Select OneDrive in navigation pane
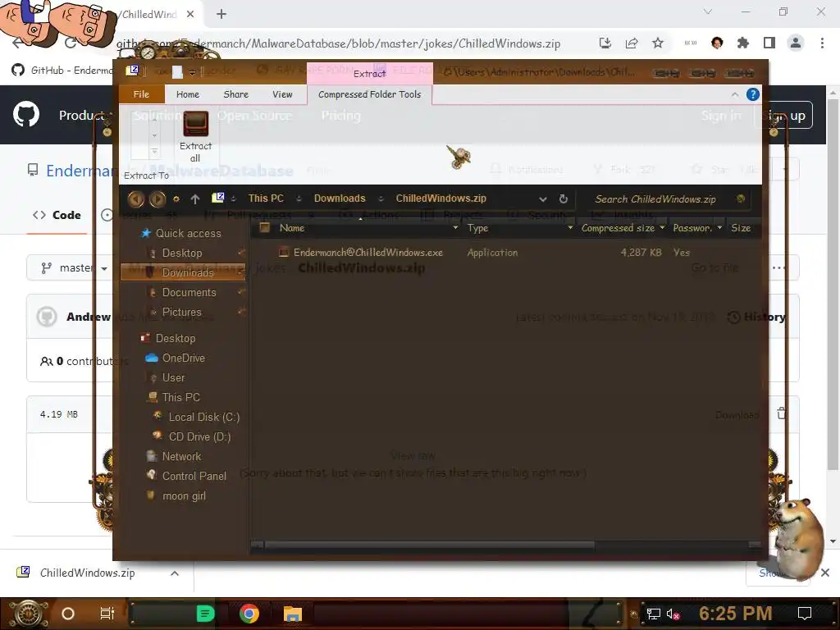Image resolution: width=840 pixels, height=630 pixels. pyautogui.click(x=183, y=358)
